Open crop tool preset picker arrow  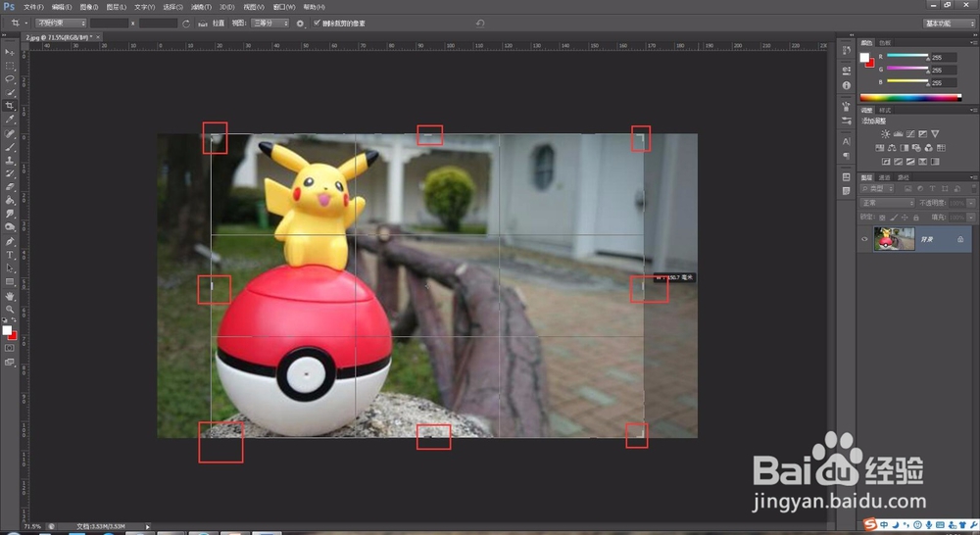(26, 24)
